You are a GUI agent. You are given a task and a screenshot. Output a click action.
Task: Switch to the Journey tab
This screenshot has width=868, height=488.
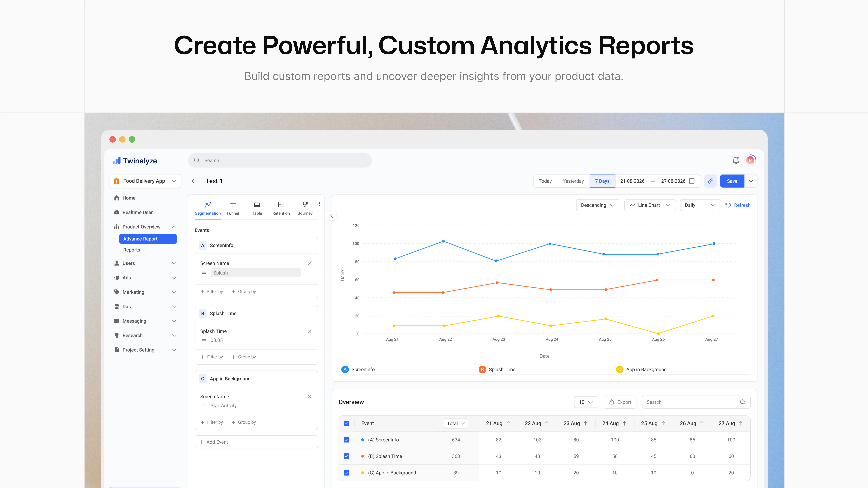point(305,209)
